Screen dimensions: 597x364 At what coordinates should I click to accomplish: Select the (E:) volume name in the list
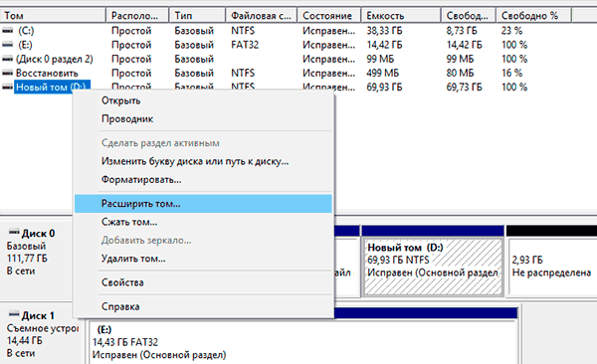pyautogui.click(x=25, y=45)
